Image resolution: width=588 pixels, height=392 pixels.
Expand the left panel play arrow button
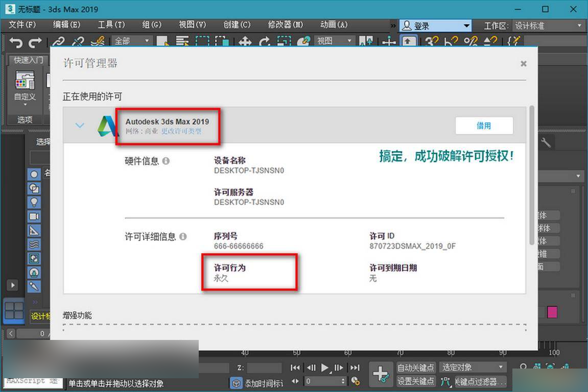click(13, 285)
